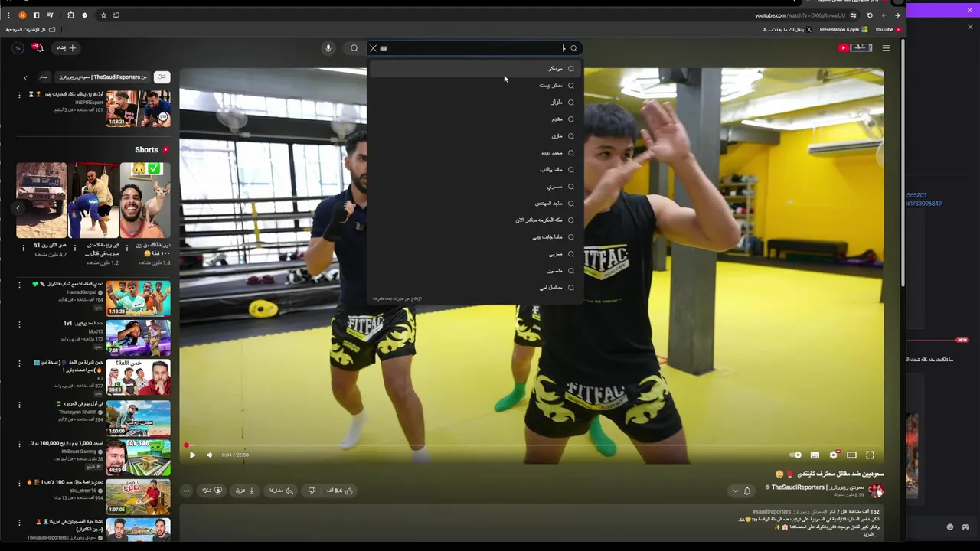Open the browser extensions puzzle icon
Image resolution: width=980 pixels, height=551 pixels.
point(70,15)
